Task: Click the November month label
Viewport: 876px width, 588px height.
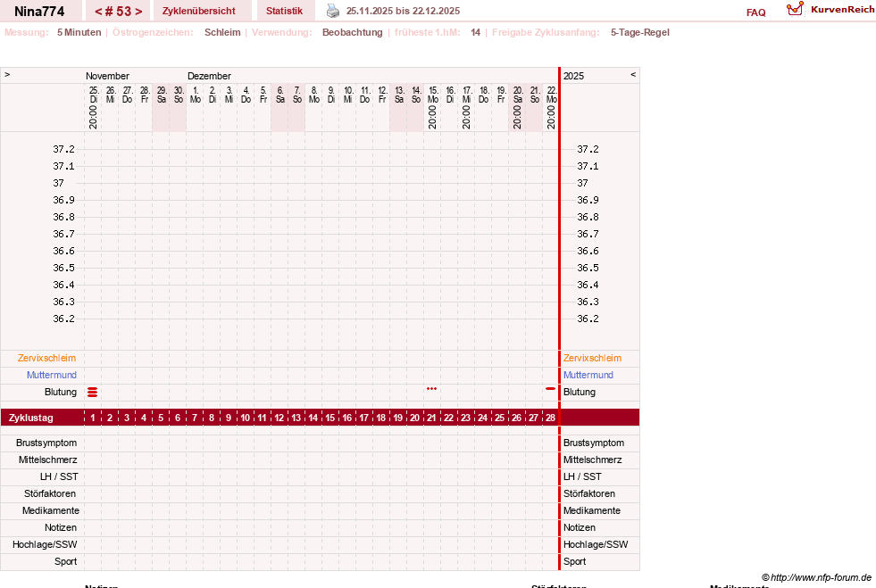Action: pyautogui.click(x=107, y=76)
